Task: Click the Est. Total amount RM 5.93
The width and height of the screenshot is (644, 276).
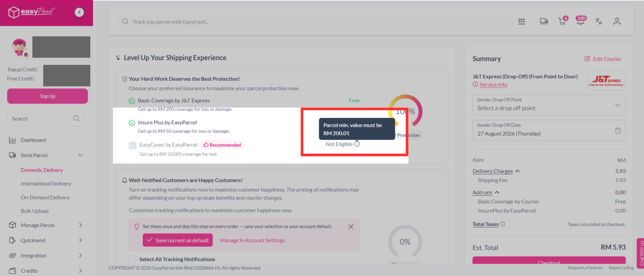Action: [613, 247]
